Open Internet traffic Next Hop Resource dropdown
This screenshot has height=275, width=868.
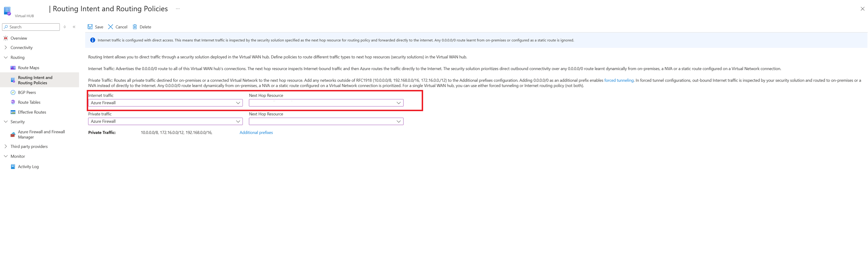(x=326, y=103)
